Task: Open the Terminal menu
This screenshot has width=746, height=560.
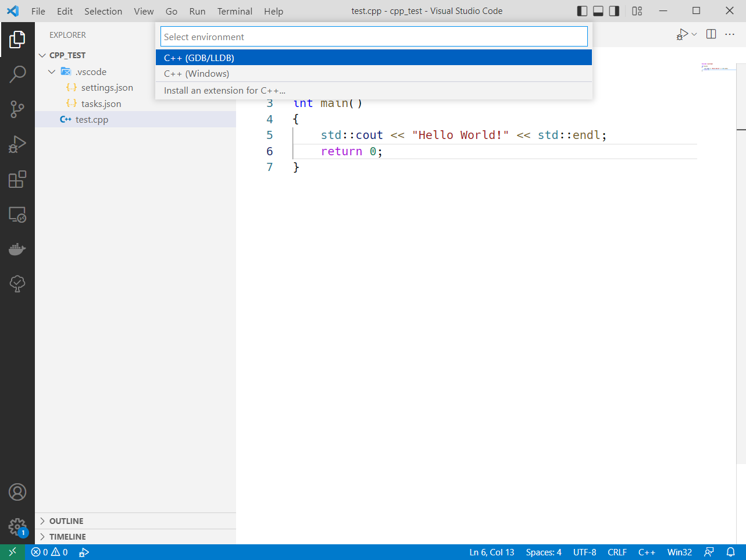Action: 235,11
